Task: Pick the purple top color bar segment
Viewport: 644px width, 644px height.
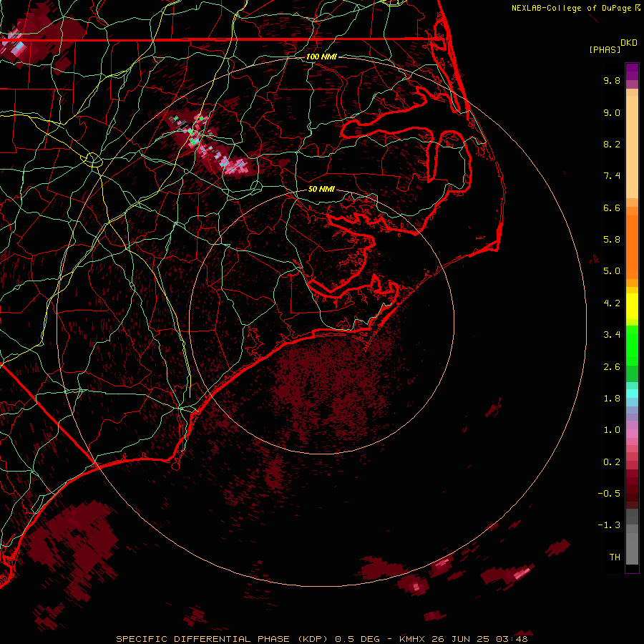Action: (632, 72)
